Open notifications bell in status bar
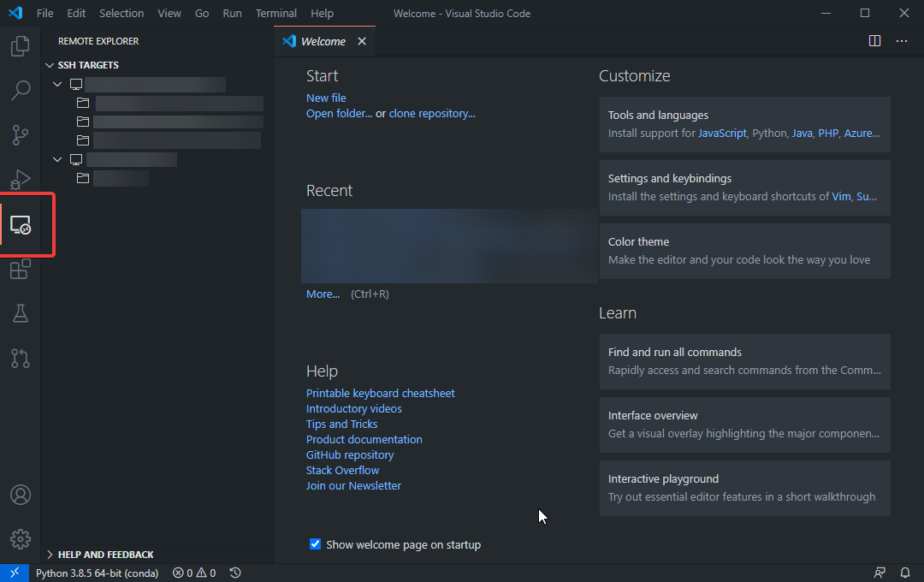924x582 pixels. click(x=904, y=573)
